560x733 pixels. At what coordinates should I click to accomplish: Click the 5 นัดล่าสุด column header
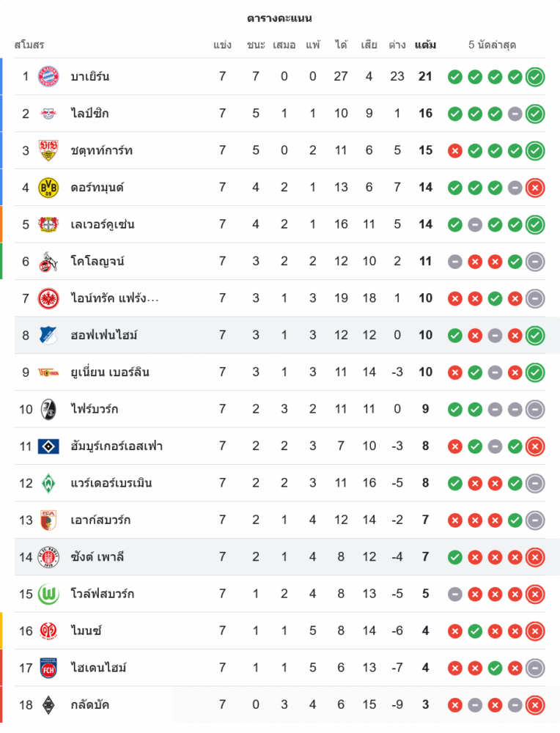tap(493, 45)
